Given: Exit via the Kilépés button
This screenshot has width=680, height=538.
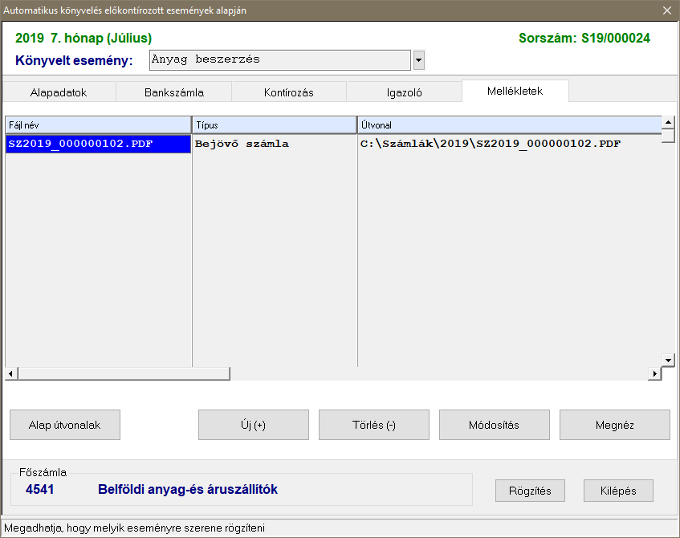Looking at the screenshot, I should click(x=618, y=491).
